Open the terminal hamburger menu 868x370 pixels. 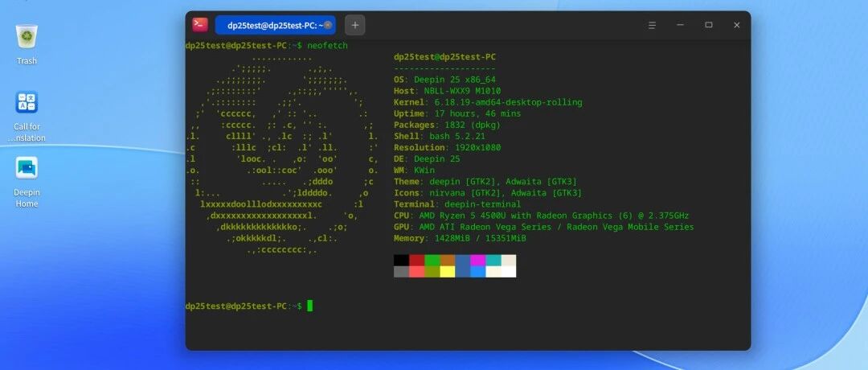tap(652, 25)
